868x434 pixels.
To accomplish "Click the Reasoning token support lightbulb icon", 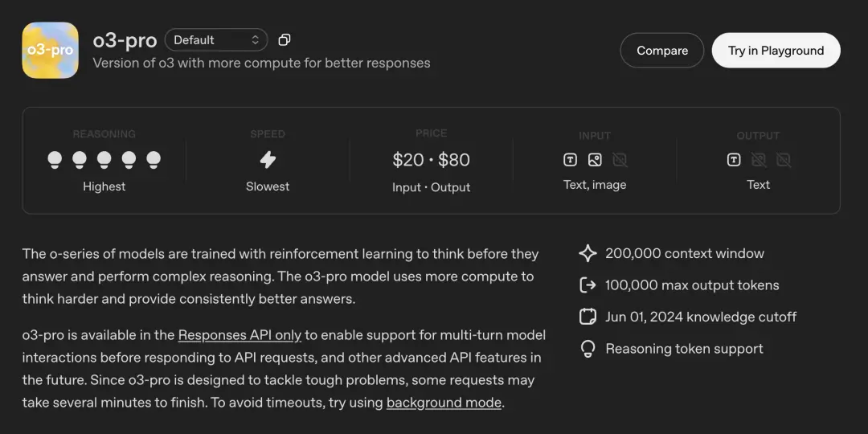I will (x=588, y=349).
